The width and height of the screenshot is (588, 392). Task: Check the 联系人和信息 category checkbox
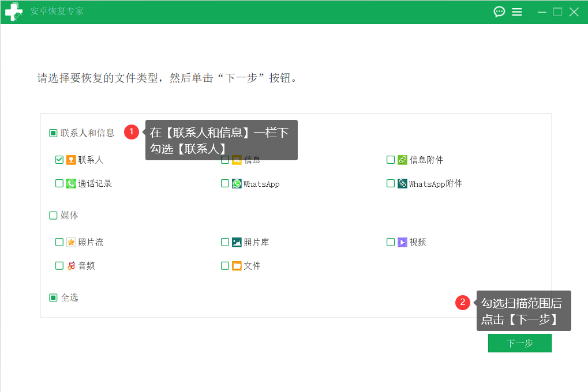pos(52,133)
